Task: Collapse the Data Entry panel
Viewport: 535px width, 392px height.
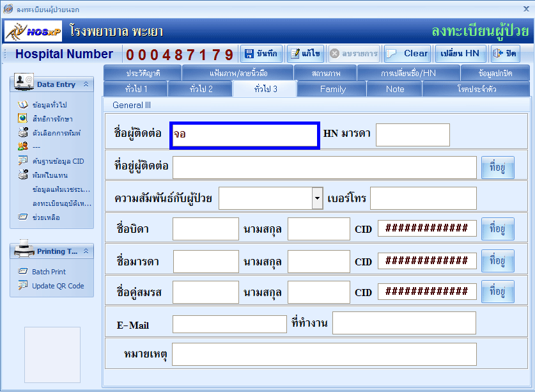Action: (x=86, y=84)
